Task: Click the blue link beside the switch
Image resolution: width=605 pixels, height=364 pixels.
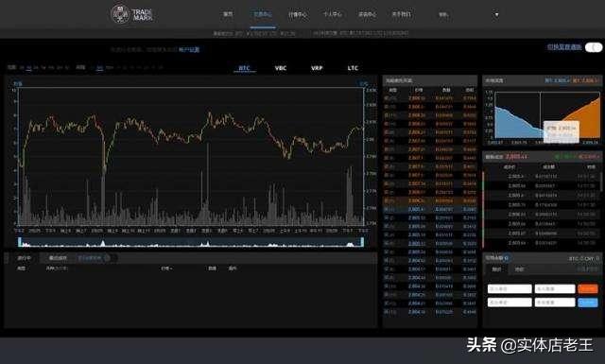Action: click(564, 47)
